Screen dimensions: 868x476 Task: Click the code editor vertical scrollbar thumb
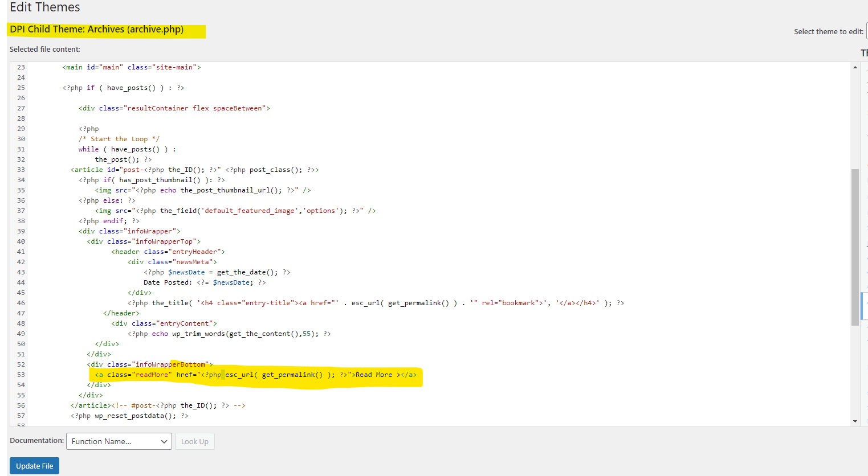855,247
